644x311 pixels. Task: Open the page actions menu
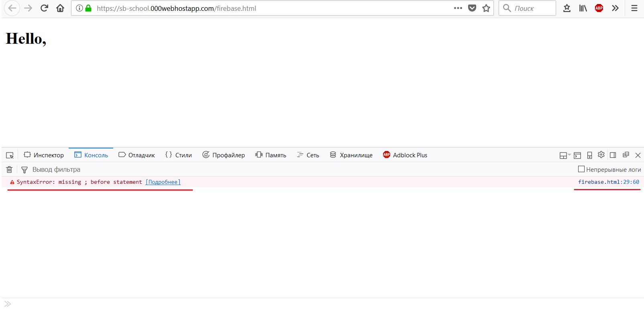tap(458, 8)
